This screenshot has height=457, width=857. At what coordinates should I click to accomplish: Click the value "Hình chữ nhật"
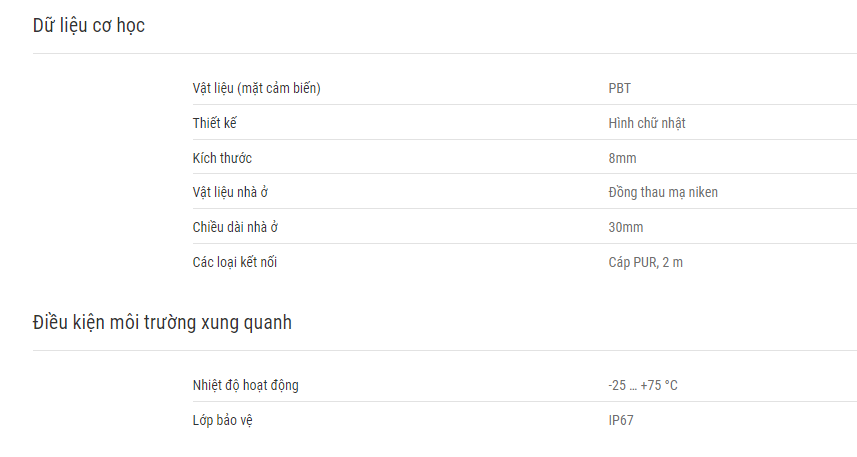click(x=647, y=123)
